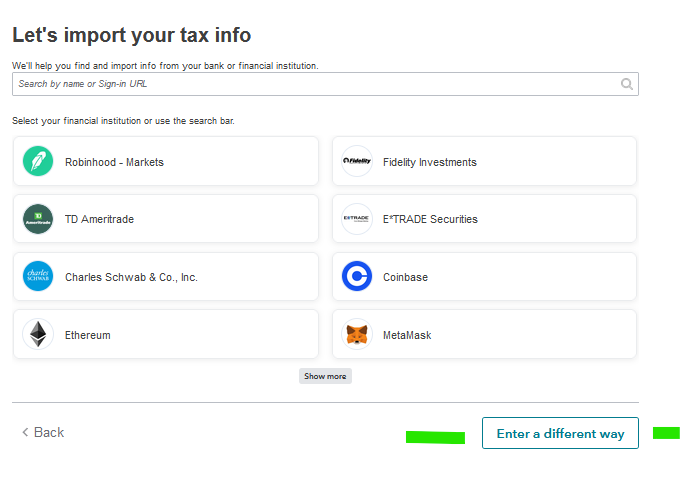The height and width of the screenshot is (487, 682).
Task: Click the Coinbase blue circle logo
Action: pyautogui.click(x=357, y=276)
